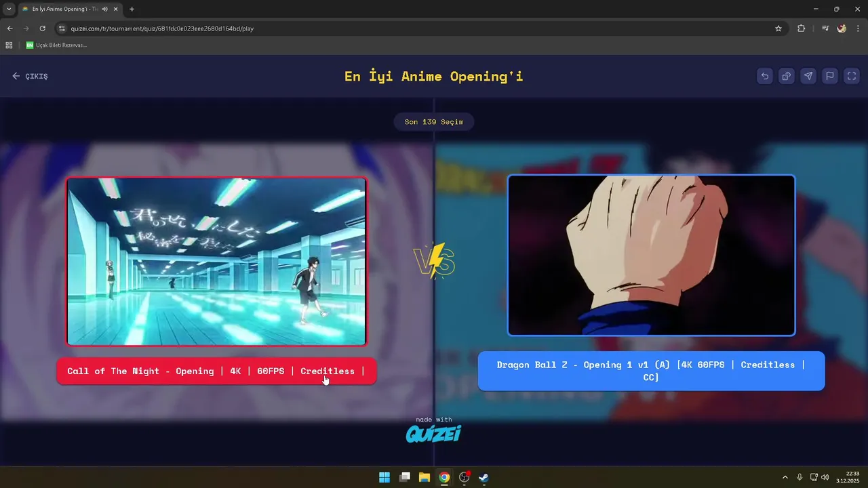Viewport: 868px width, 488px height.
Task: Click the browser forward arrow
Action: [26, 28]
